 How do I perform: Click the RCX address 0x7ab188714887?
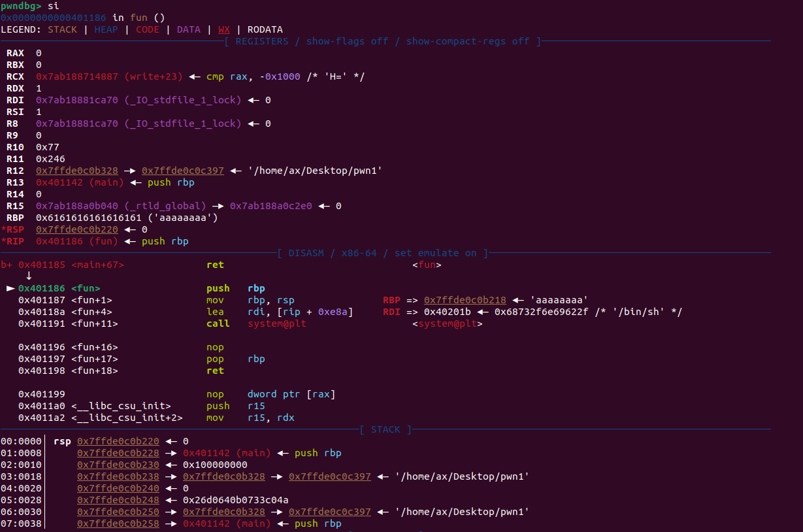pos(80,76)
